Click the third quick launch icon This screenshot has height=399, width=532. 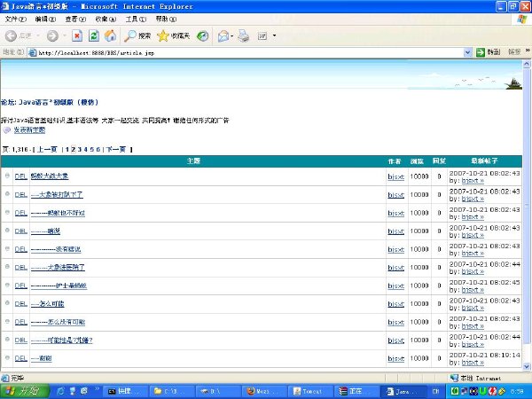pos(84,391)
